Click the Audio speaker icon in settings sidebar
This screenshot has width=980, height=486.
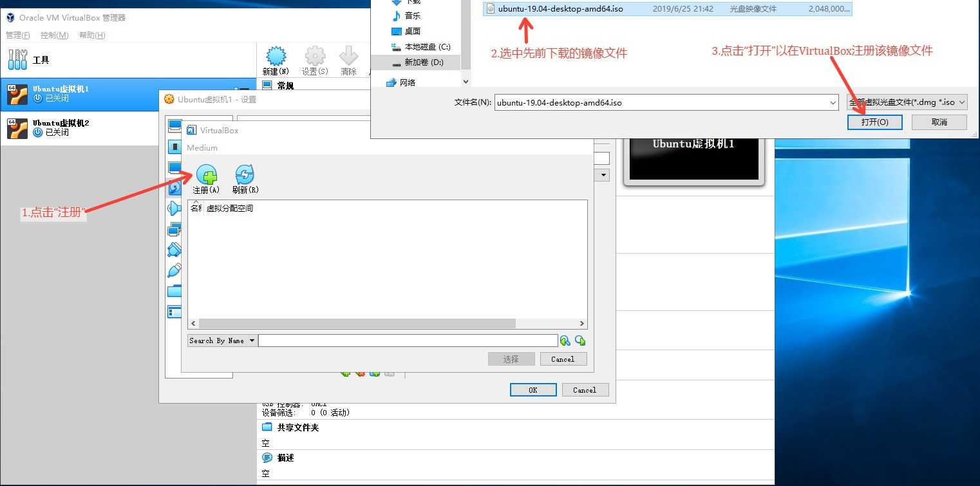click(174, 209)
